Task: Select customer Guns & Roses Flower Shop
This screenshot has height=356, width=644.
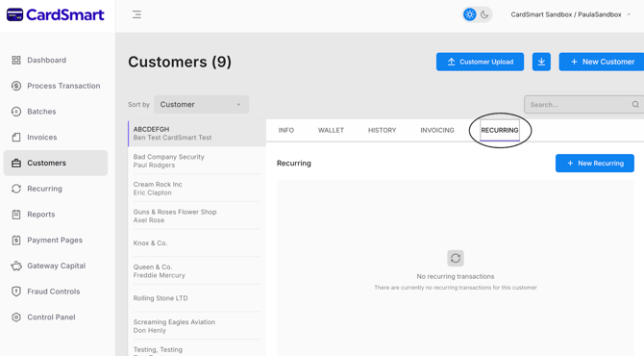Action: [x=197, y=216]
